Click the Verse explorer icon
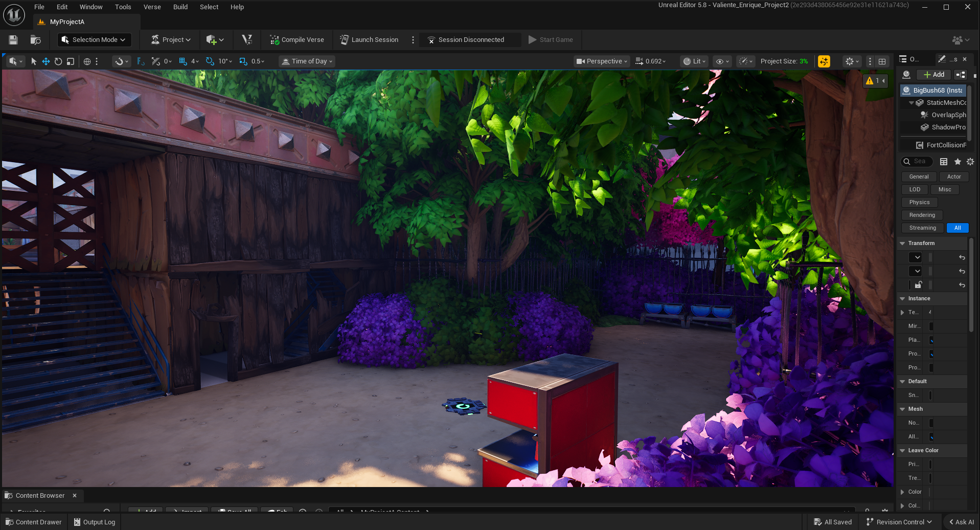This screenshot has height=530, width=980. pyautogui.click(x=247, y=40)
